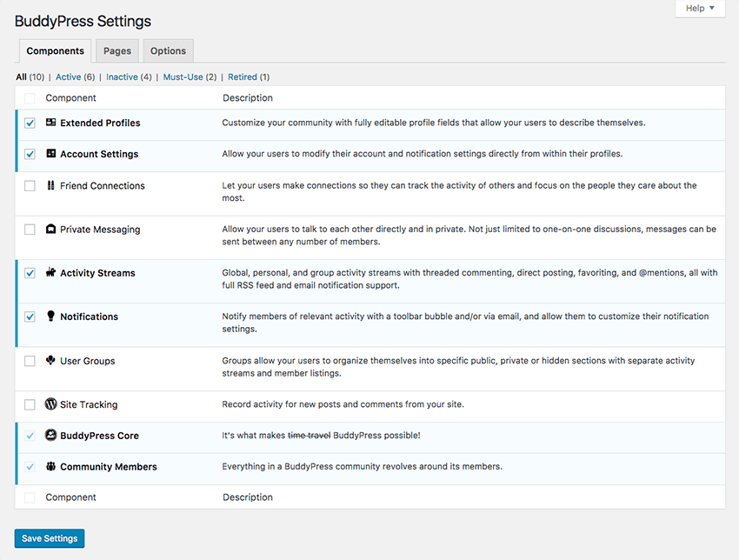The height and width of the screenshot is (560, 739).
Task: Click the Activity Streams label
Action: [97, 273]
